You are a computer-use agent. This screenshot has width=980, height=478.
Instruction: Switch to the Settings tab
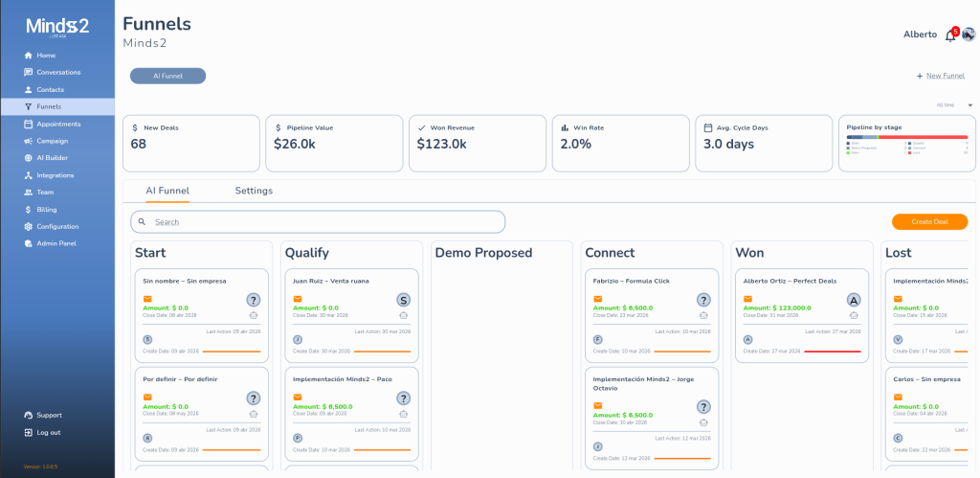coord(254,191)
